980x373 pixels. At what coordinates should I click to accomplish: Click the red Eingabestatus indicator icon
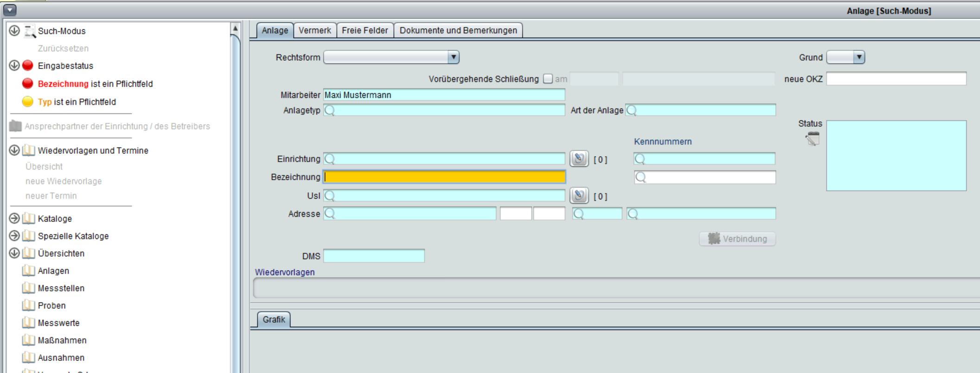click(28, 65)
